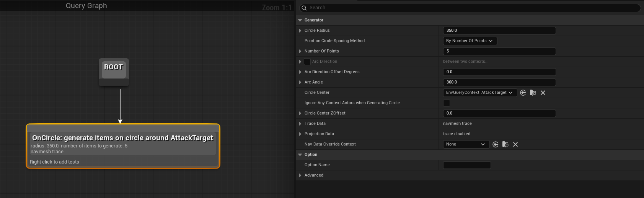Toggle Ignore Any Context Actors checkbox
The height and width of the screenshot is (198, 644).
pos(447,103)
